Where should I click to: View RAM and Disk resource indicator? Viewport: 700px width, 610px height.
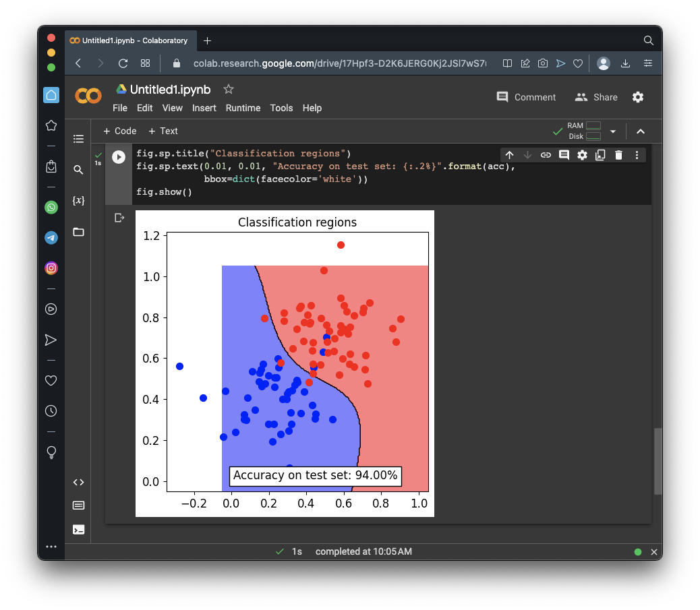[x=584, y=131]
